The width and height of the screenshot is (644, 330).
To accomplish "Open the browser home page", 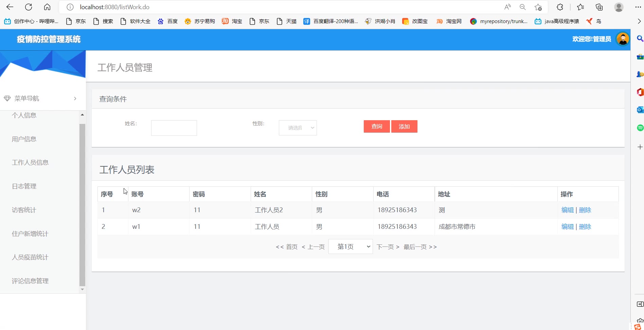I will click(x=47, y=7).
